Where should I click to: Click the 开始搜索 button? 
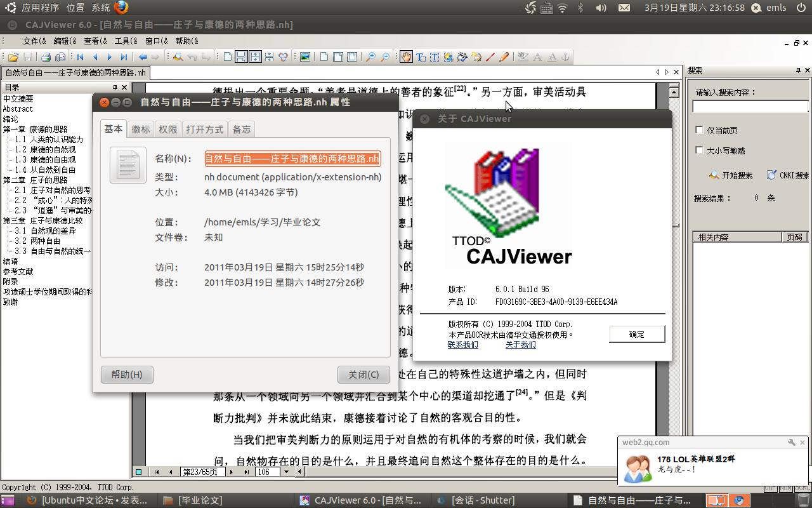tap(731, 175)
